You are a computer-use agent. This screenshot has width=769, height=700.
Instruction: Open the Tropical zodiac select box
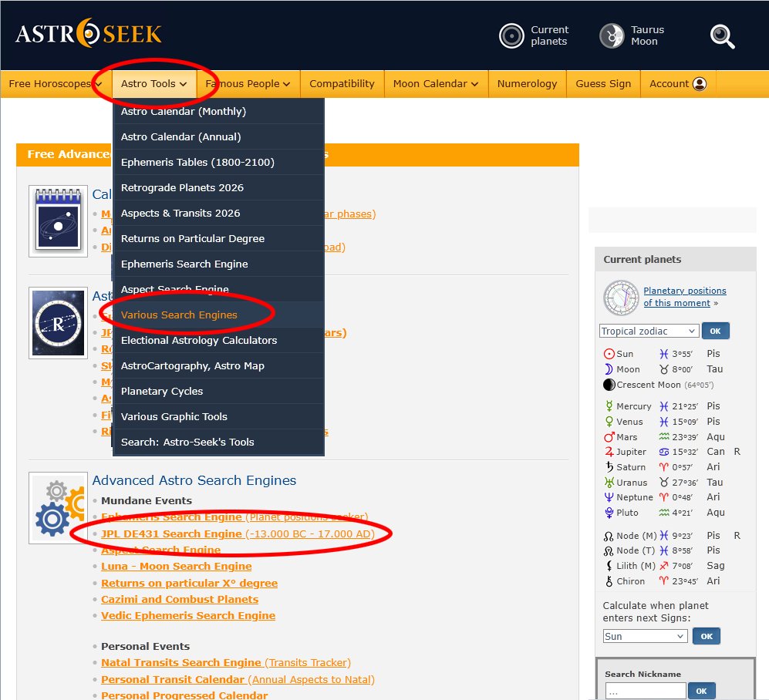[649, 331]
